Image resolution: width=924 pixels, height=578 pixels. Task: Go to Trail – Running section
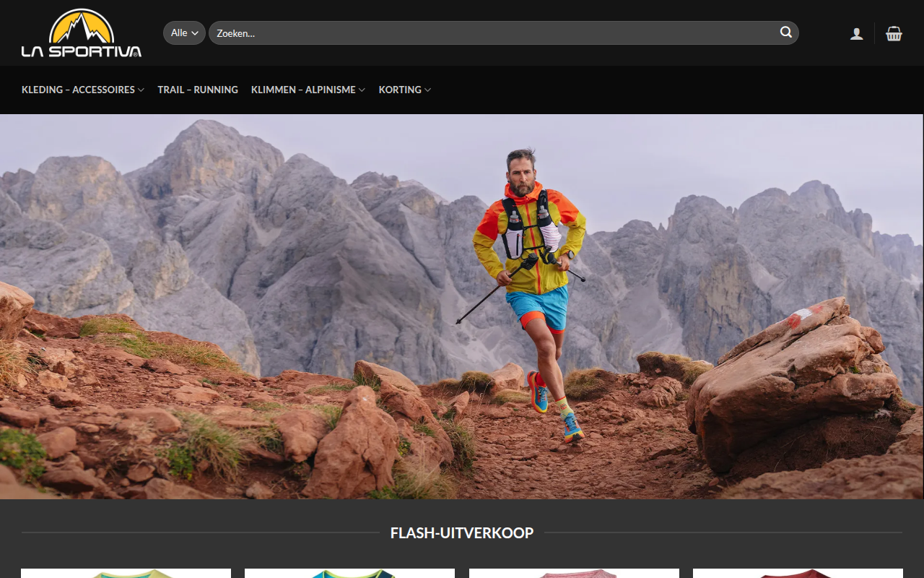pos(198,90)
